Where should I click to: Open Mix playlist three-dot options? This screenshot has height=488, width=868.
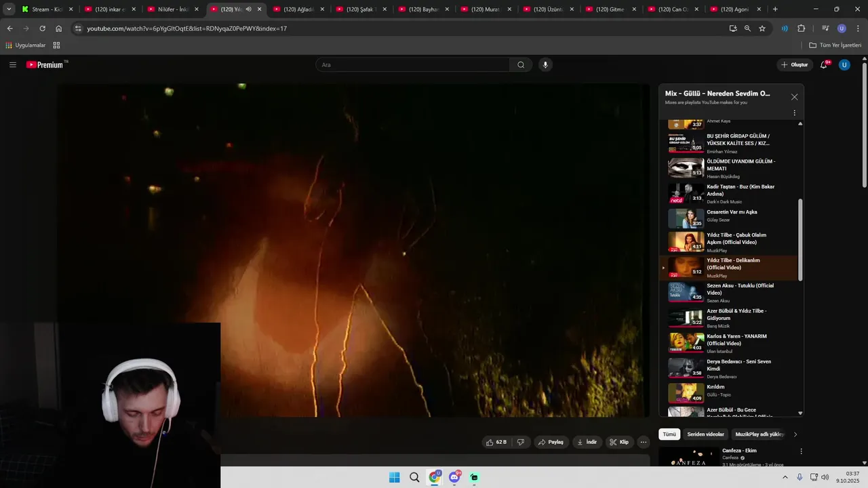point(794,113)
